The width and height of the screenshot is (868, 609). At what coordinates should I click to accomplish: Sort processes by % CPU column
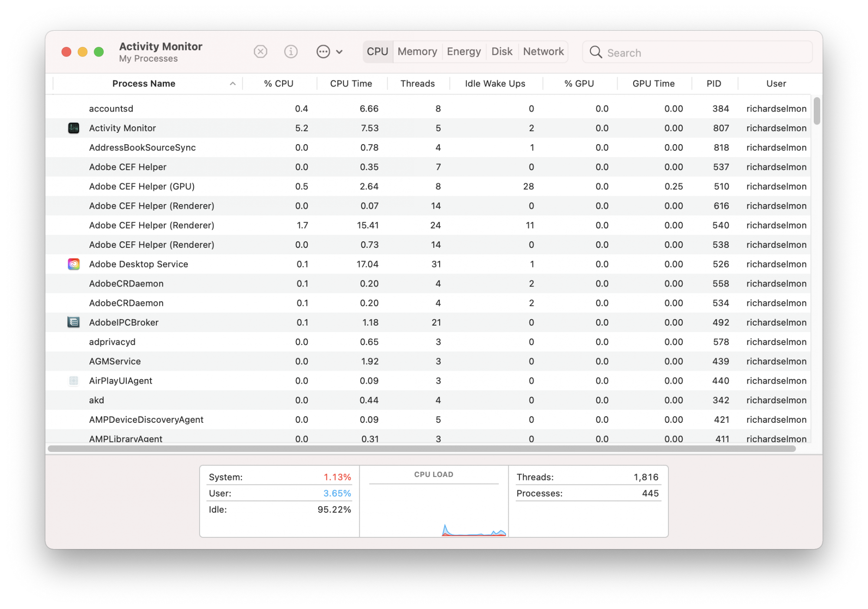coord(279,84)
